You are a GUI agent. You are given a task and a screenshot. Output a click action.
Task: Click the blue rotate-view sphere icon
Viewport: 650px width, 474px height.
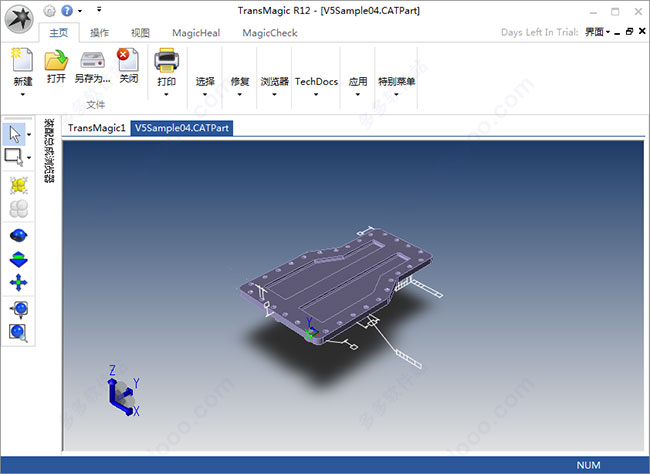(x=18, y=236)
